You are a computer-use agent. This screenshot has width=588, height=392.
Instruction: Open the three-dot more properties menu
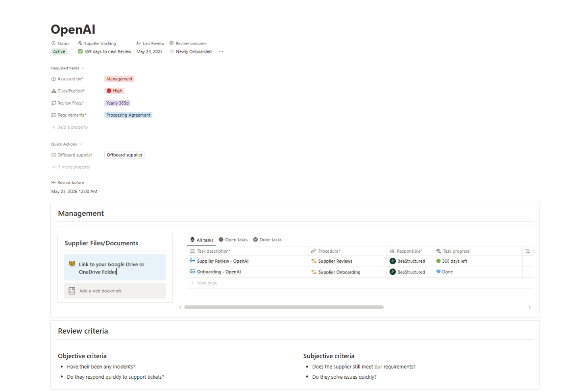[x=221, y=51]
